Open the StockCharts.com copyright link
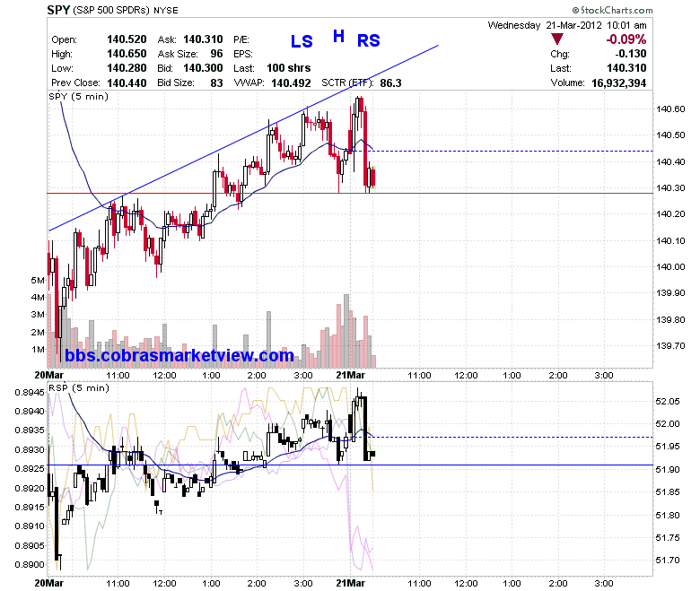 click(x=612, y=10)
